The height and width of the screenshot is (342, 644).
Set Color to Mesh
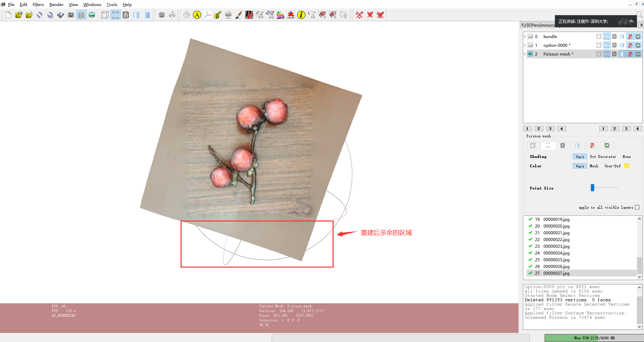point(594,166)
